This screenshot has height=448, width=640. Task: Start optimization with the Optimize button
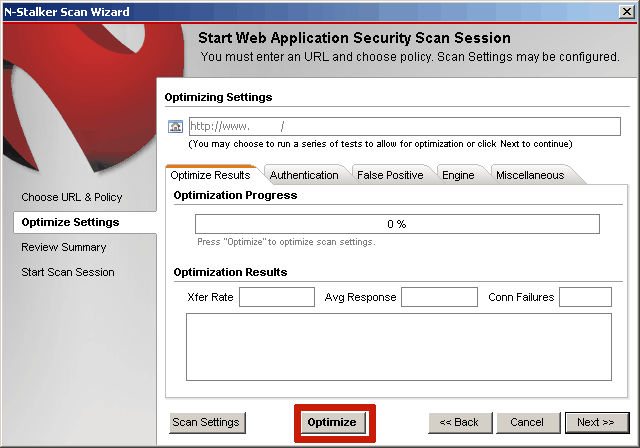pyautogui.click(x=332, y=422)
